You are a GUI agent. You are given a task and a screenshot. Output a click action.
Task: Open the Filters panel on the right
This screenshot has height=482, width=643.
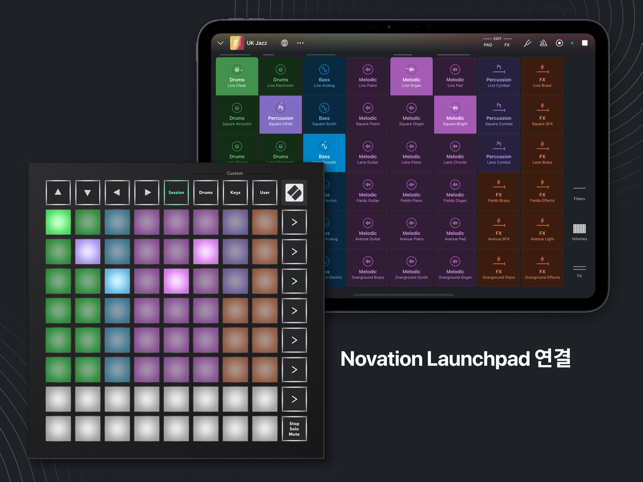(579, 193)
